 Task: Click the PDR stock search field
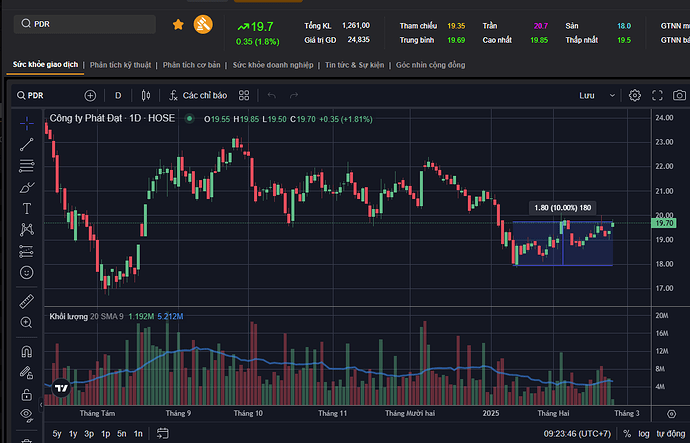click(x=90, y=23)
